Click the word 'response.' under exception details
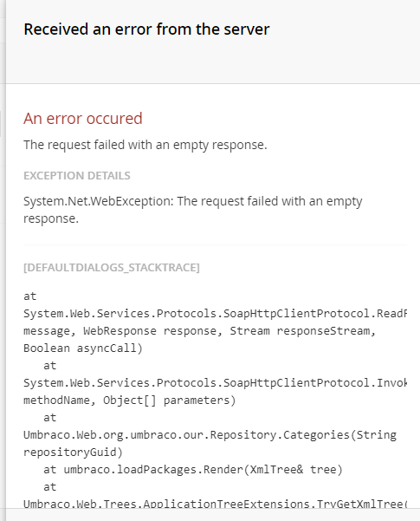 (x=51, y=218)
